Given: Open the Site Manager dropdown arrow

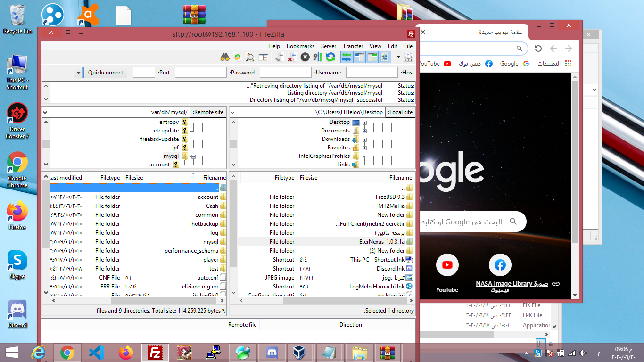Looking at the screenshot, I should click(x=399, y=57).
